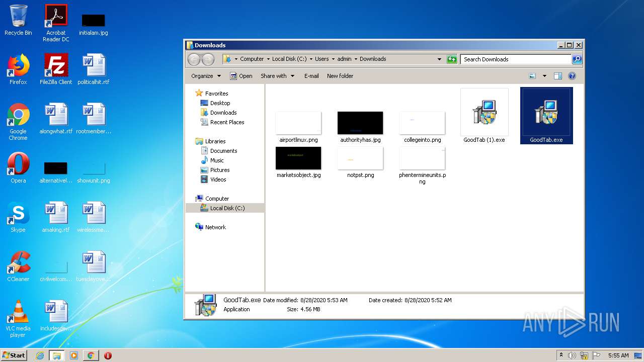Create a New folder
Image resolution: width=644 pixels, height=362 pixels.
(340, 76)
